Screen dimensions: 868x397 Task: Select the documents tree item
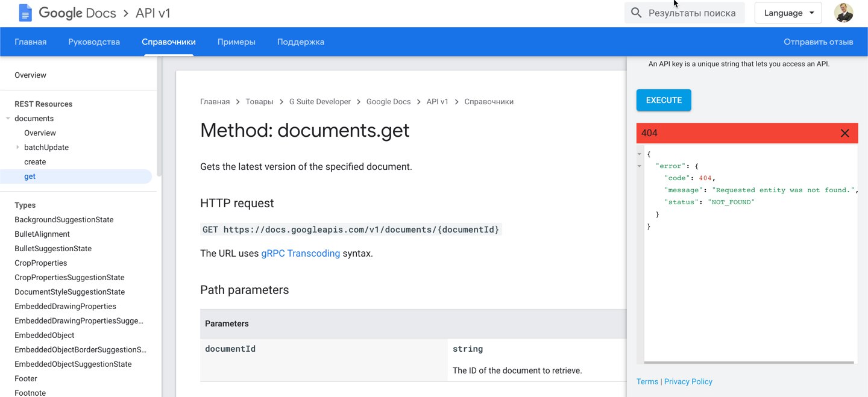[x=34, y=119]
